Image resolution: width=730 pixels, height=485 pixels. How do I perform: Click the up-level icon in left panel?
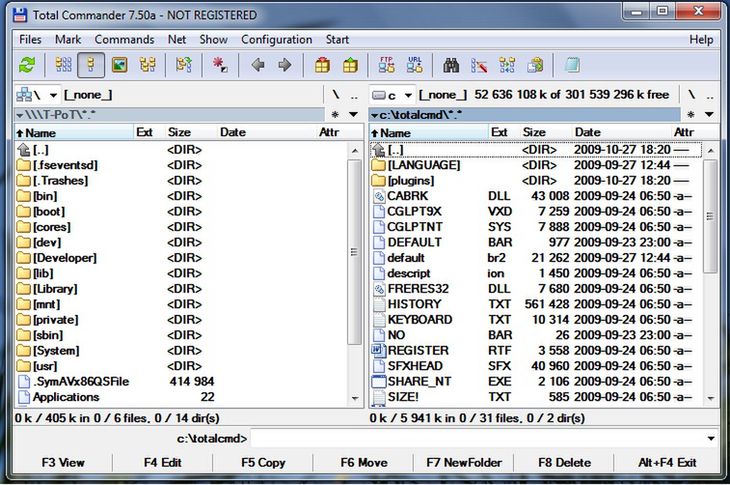click(x=23, y=149)
